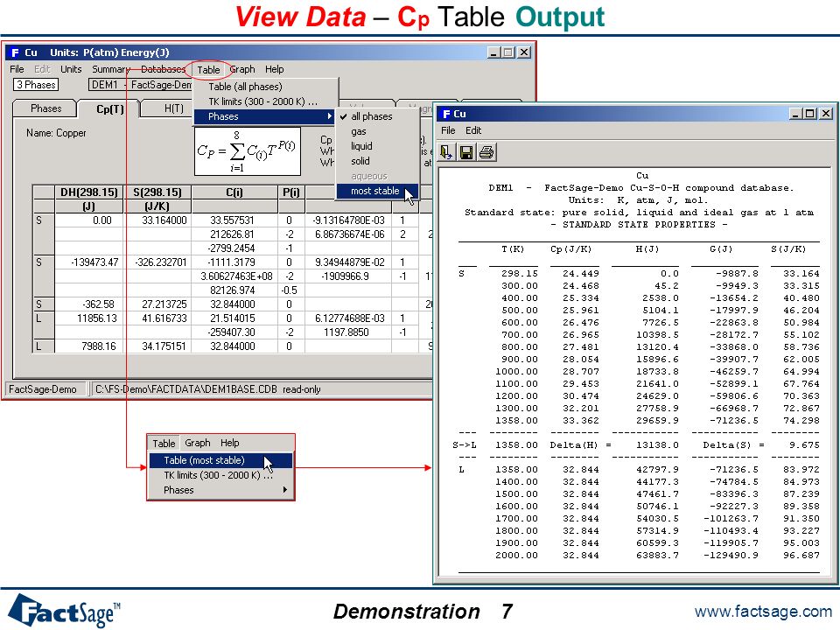
Task: Close the Cu output window
Action: click(x=825, y=114)
